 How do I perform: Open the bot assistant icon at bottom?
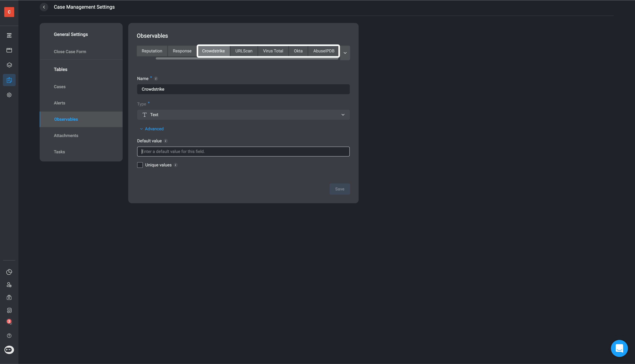9,350
